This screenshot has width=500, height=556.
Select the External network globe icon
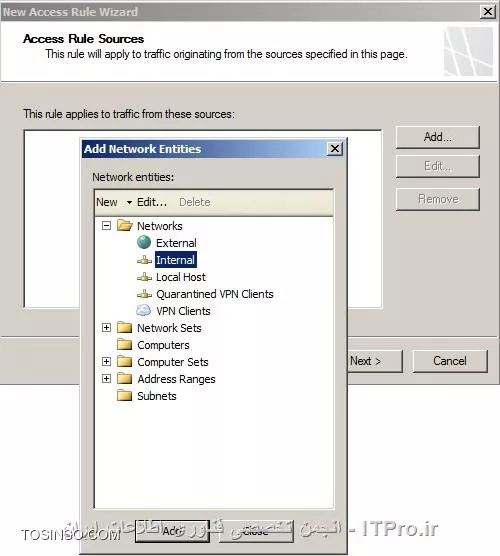pos(144,243)
